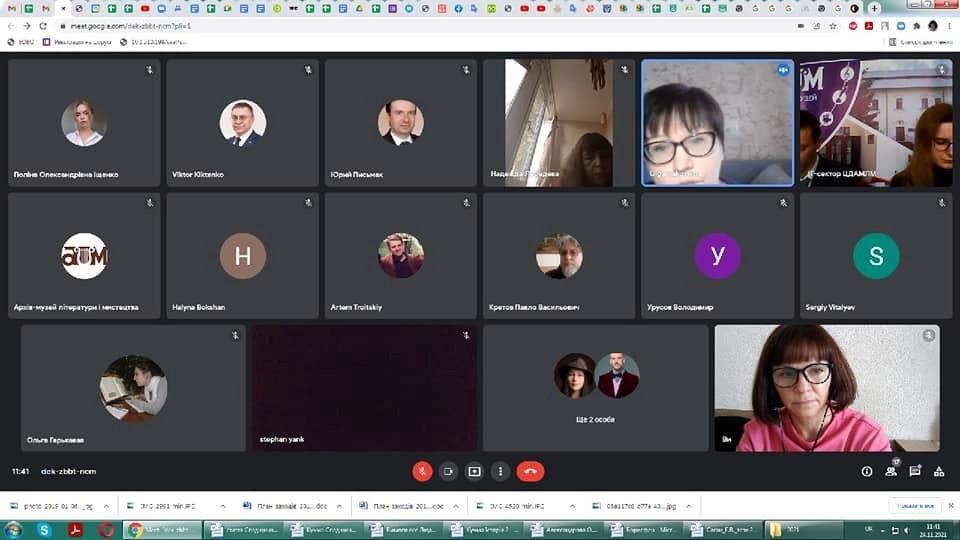This screenshot has width=960, height=540.
Task: Open a new browser tab with the plus button
Action: 875,8
